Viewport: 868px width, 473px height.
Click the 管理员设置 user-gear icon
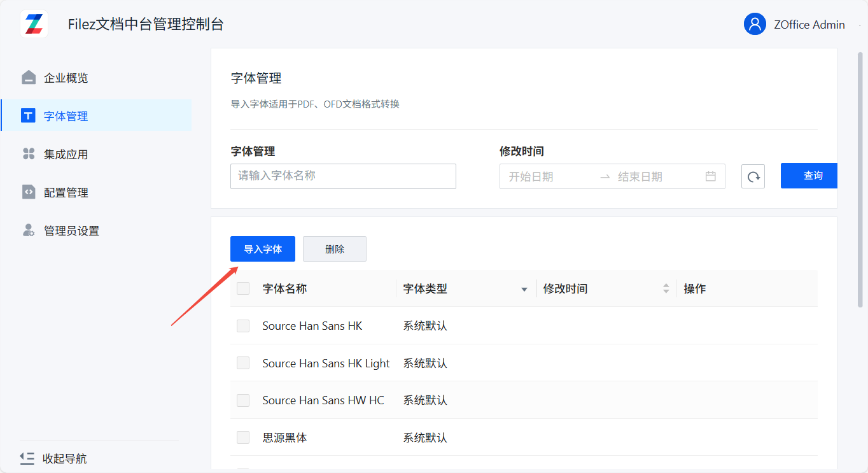coord(29,230)
